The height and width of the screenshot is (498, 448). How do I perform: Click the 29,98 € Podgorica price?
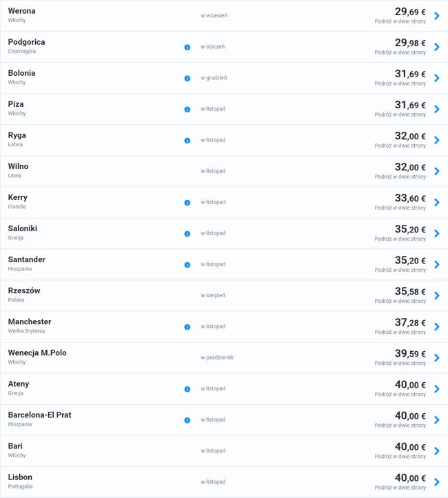tap(410, 43)
